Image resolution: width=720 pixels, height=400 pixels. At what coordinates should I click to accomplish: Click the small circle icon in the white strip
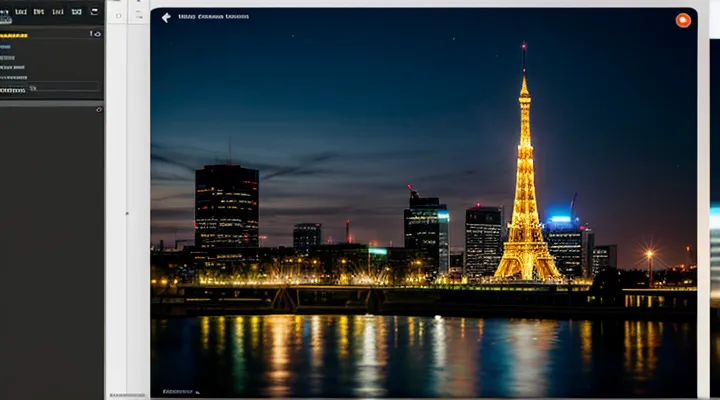[118, 16]
